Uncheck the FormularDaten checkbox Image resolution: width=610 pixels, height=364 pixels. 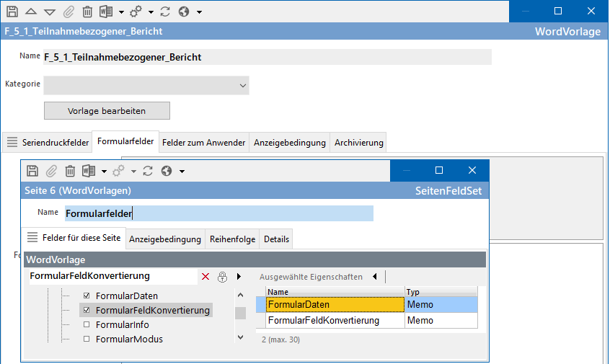click(87, 296)
